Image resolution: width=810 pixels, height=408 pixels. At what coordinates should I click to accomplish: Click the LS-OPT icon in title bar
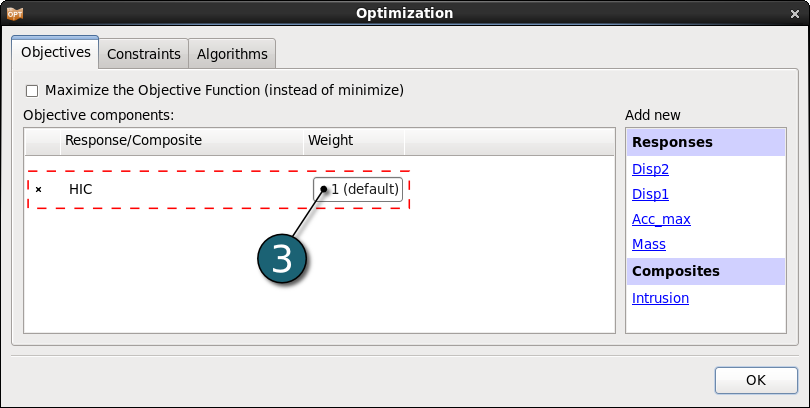(14, 13)
